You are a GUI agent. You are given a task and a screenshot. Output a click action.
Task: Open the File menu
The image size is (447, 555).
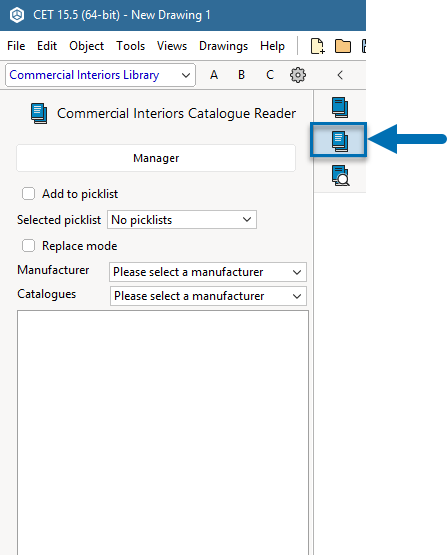16,46
